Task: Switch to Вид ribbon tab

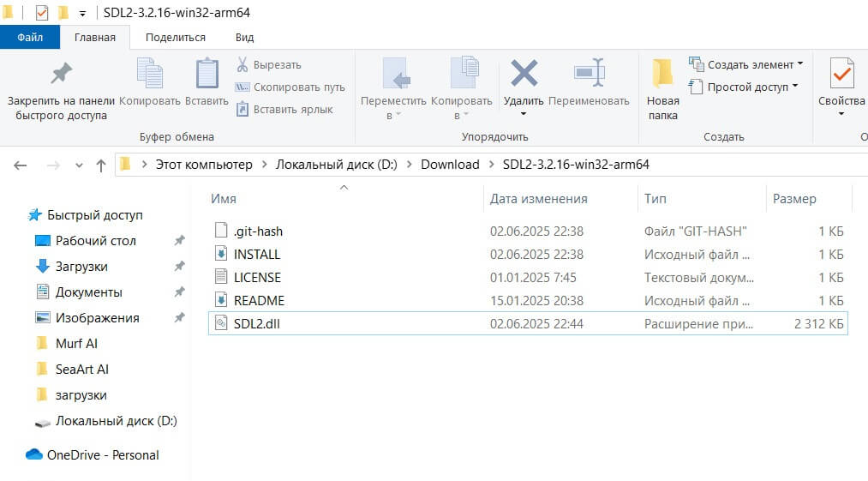Action: tap(244, 37)
